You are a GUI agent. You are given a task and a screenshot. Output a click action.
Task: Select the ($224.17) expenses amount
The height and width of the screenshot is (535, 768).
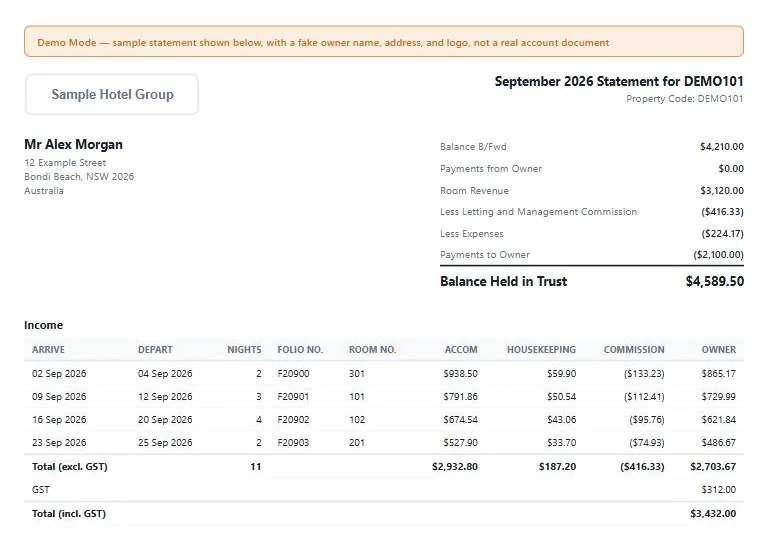pyautogui.click(x=722, y=234)
